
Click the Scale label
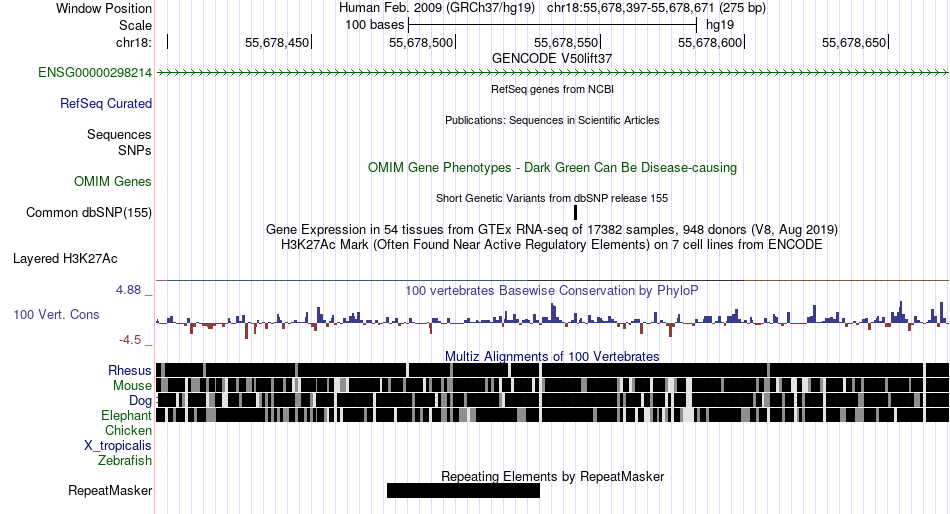[135, 25]
